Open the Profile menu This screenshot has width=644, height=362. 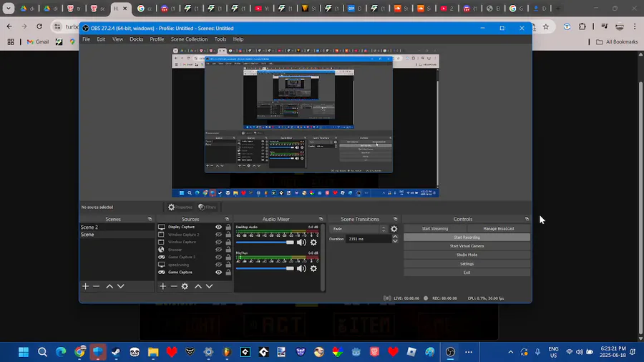click(x=157, y=39)
